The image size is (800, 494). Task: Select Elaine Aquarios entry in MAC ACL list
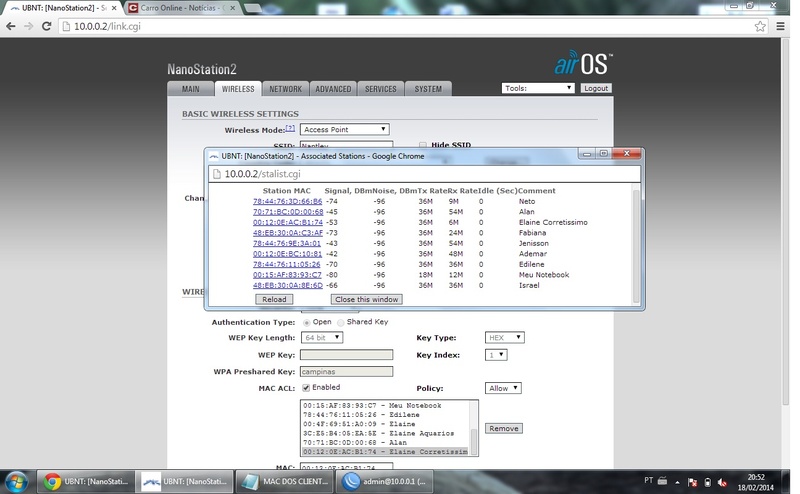coord(385,433)
